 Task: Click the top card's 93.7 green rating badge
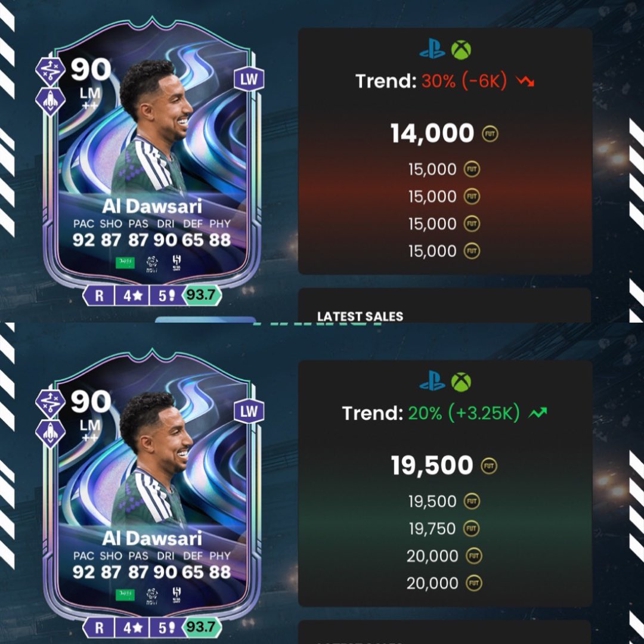point(202,295)
